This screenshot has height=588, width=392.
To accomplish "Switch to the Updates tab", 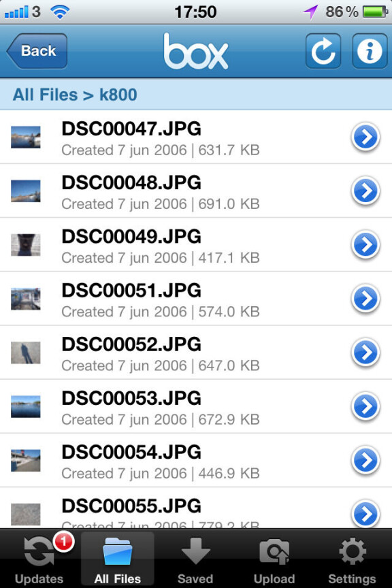I will [x=39, y=559].
